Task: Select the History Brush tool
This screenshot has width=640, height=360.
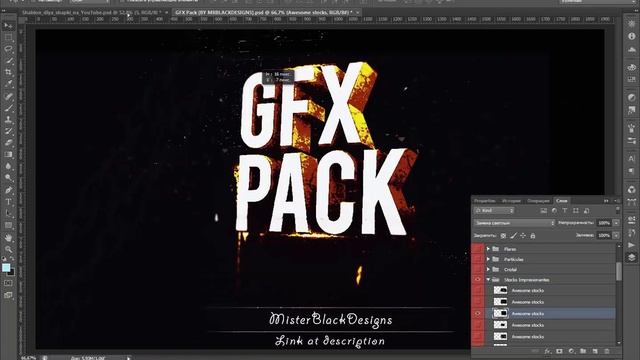Action: click(x=8, y=131)
